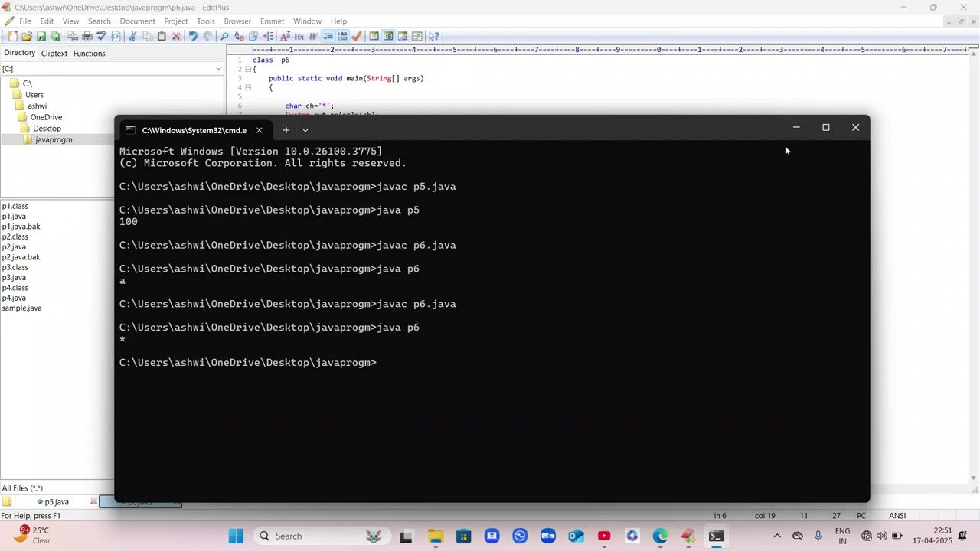Click the Open file folder toolbar icon
The width and height of the screenshot is (980, 551).
(27, 36)
